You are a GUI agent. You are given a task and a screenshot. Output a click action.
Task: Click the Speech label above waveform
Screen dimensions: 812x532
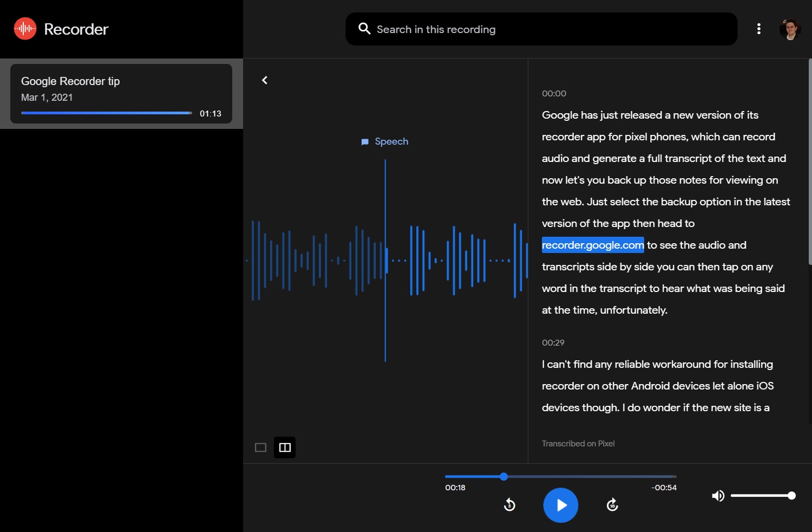[391, 141]
